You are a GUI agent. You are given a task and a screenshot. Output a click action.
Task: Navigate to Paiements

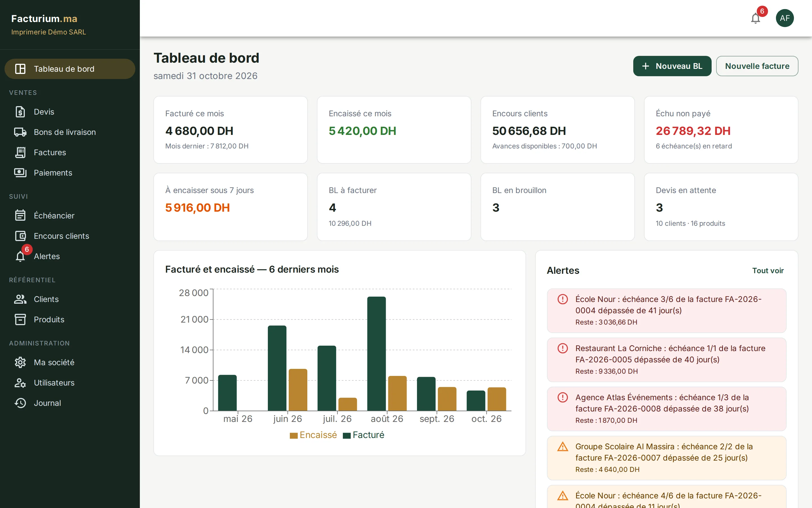[70, 173]
